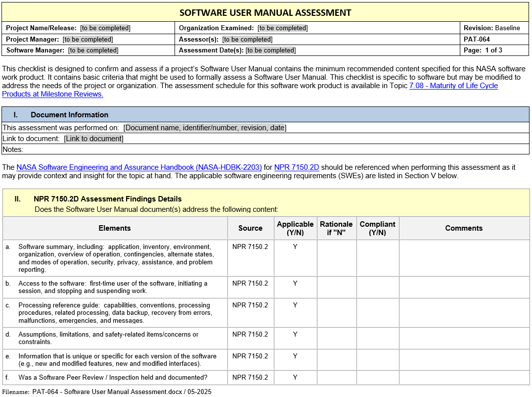Select the Organization Examined placeholder text
Screen dimensions: 532x397
tap(283, 28)
